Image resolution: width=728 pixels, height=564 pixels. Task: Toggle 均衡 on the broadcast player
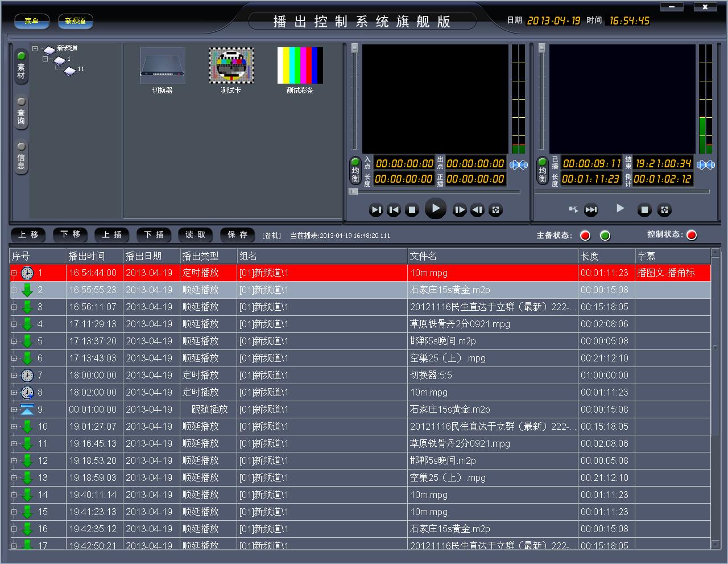tap(543, 170)
